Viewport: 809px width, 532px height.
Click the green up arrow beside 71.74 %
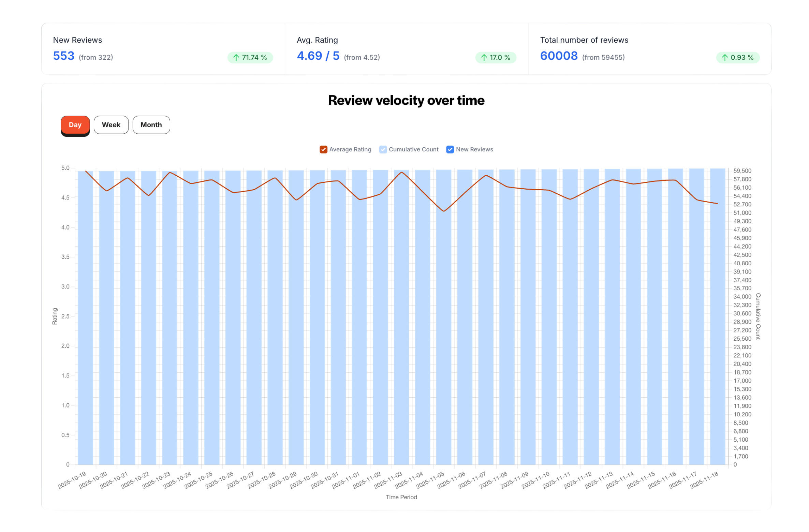coord(236,58)
